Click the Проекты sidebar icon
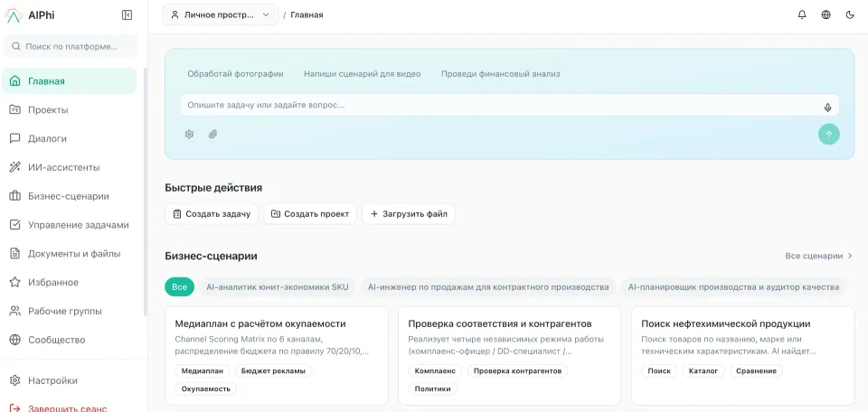868x412 pixels. 15,109
